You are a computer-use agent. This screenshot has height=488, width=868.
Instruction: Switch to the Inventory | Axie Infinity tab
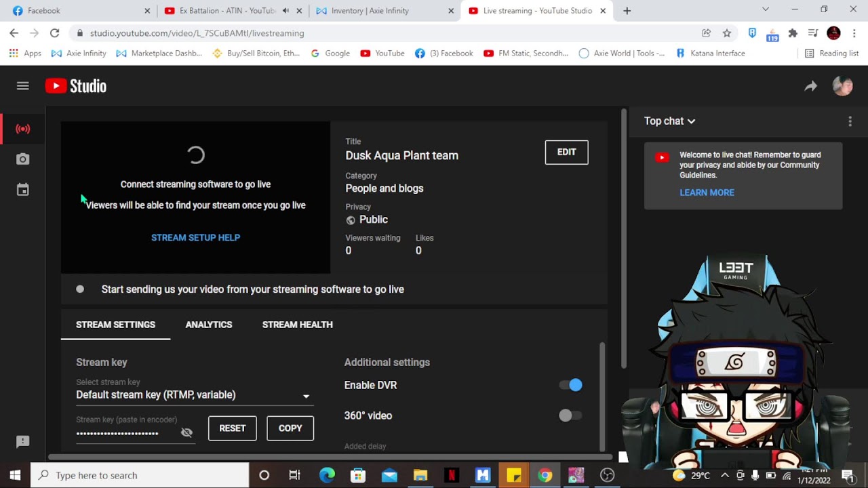click(x=384, y=11)
